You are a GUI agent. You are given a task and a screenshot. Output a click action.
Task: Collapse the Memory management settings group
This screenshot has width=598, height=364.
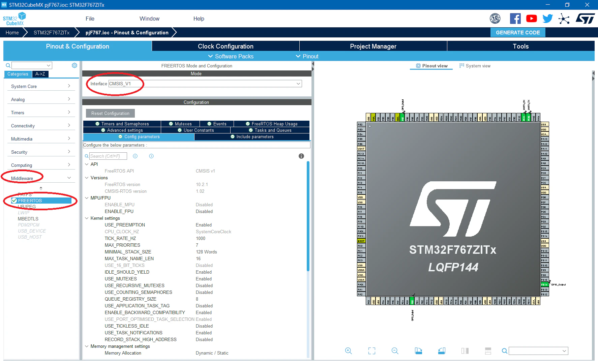pyautogui.click(x=87, y=346)
